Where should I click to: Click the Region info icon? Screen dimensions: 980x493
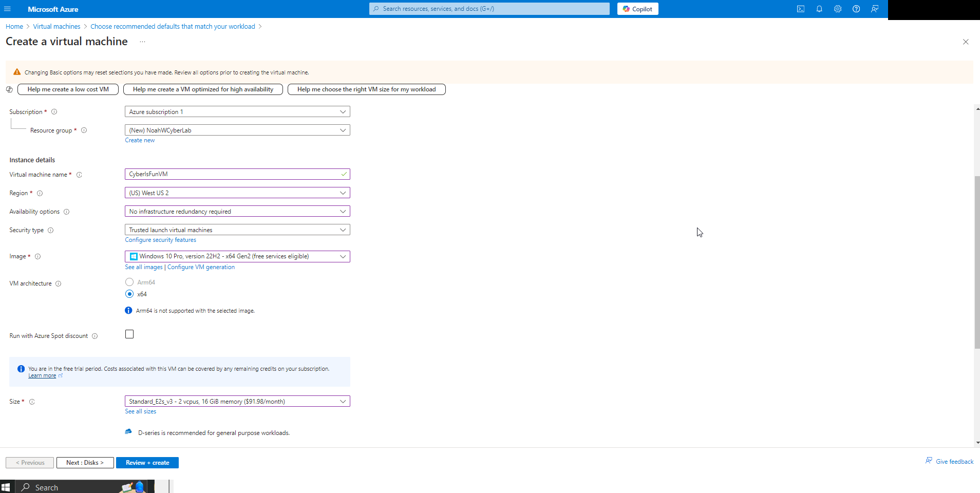click(x=40, y=193)
